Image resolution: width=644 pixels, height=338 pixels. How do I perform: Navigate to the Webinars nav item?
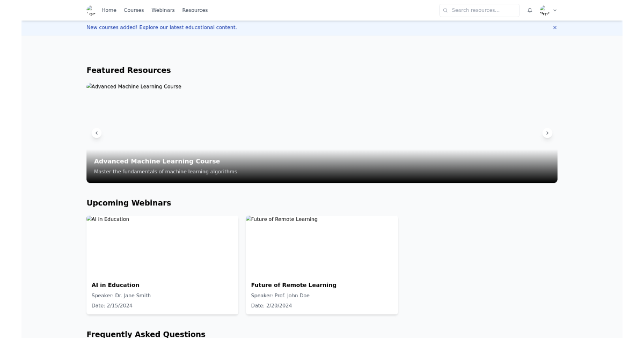(163, 10)
